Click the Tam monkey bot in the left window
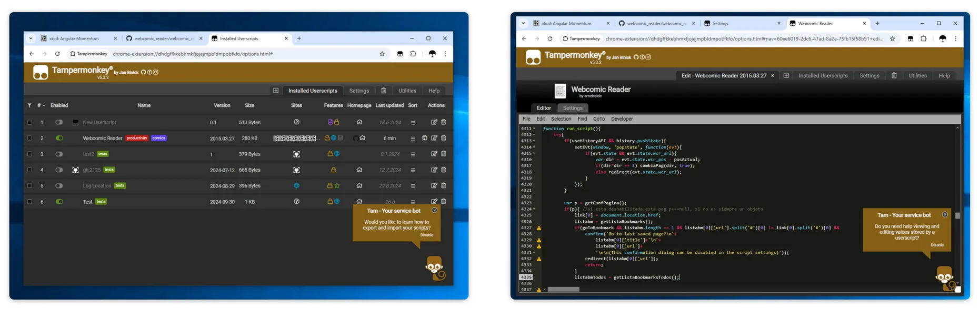 click(x=435, y=268)
